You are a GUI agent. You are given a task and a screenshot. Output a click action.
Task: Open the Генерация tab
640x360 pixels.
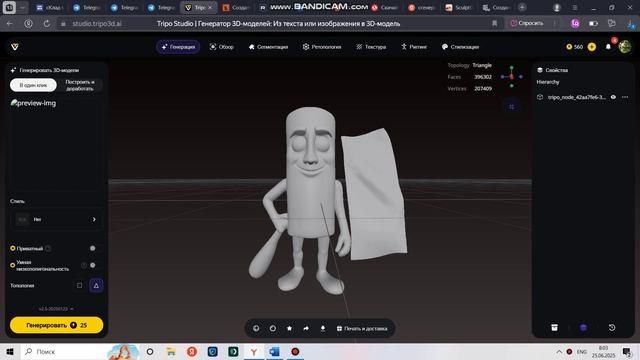178,47
